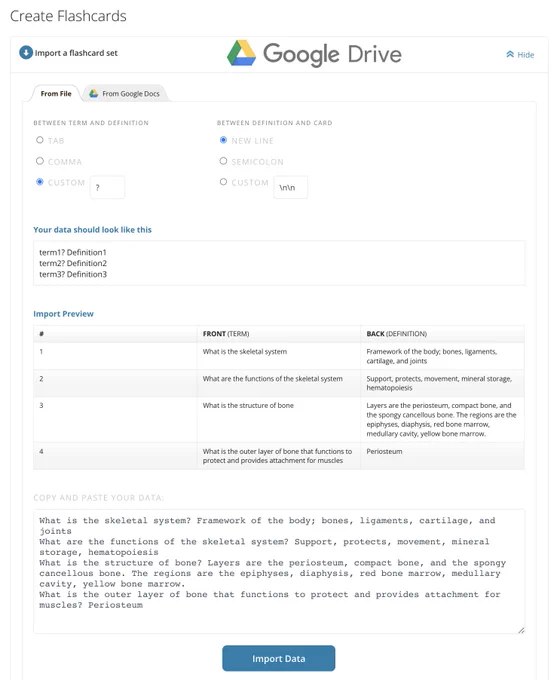Select the COMMA radio button
The width and height of the screenshot is (560, 680).
(40, 161)
